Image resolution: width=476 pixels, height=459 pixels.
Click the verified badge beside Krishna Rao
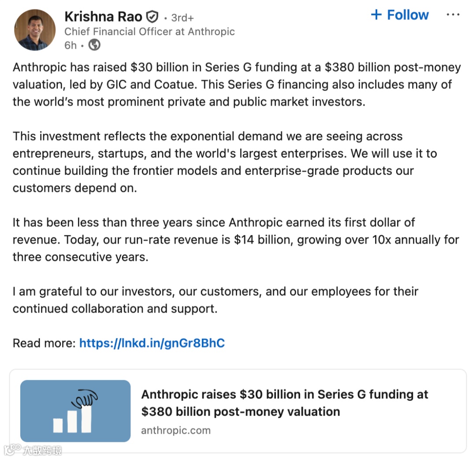point(152,17)
